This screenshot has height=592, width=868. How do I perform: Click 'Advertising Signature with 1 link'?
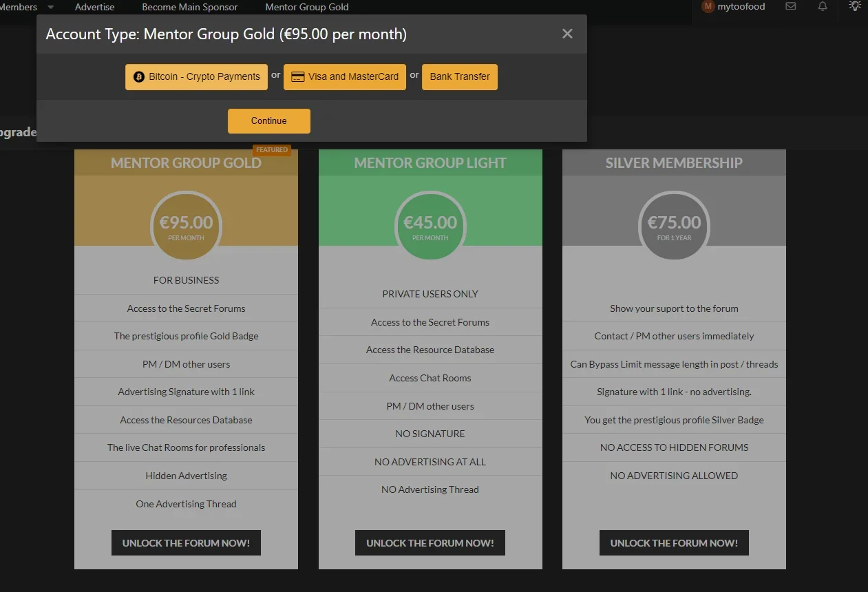[186, 392]
